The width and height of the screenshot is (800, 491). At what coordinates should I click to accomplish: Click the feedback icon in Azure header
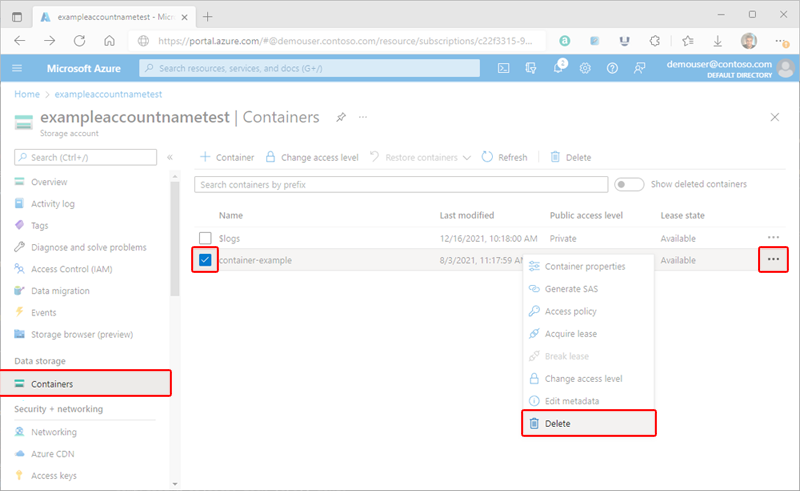(x=639, y=68)
